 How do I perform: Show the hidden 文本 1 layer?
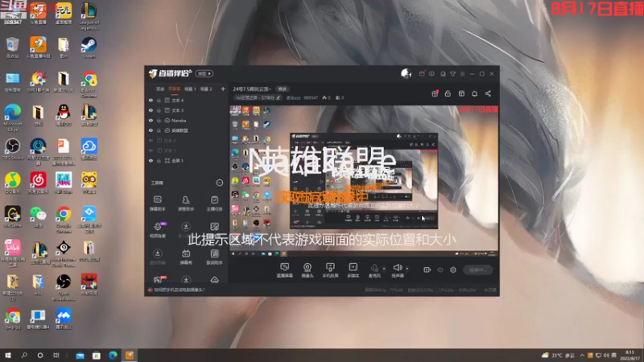click(x=151, y=150)
